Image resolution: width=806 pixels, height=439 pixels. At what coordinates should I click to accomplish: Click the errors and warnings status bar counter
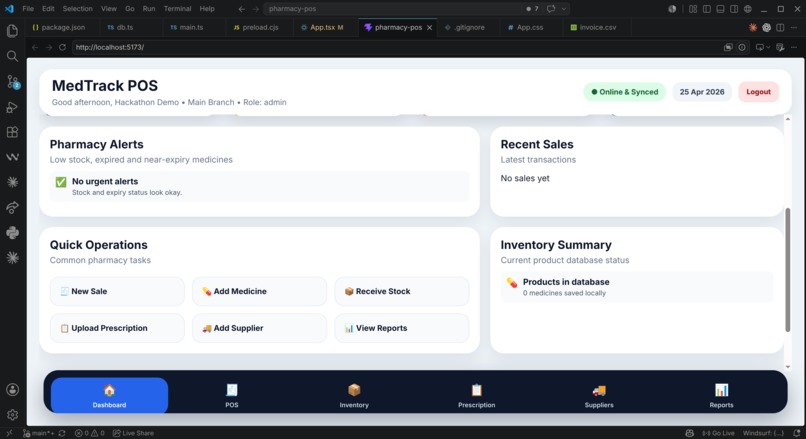89,433
